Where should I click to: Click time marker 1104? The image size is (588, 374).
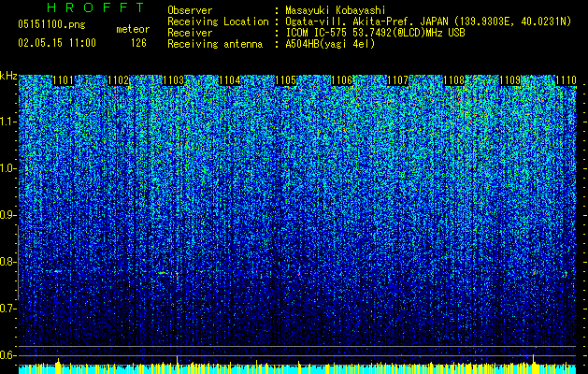[230, 80]
